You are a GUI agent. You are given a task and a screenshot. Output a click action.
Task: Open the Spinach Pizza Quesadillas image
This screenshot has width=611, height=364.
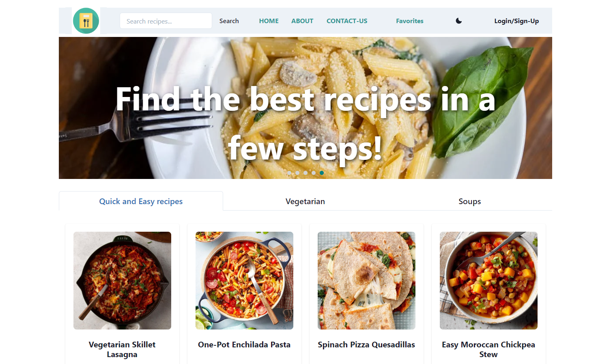(366, 280)
